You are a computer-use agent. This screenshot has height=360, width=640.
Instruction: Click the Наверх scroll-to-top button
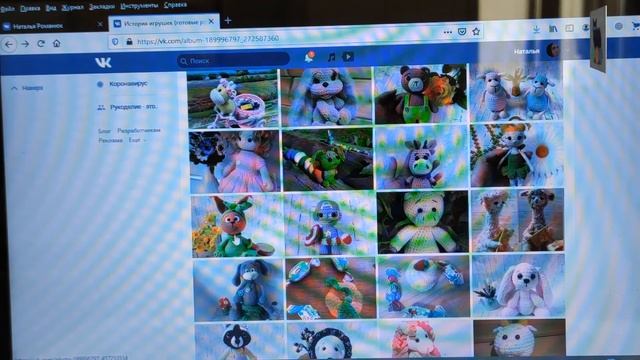[27, 88]
